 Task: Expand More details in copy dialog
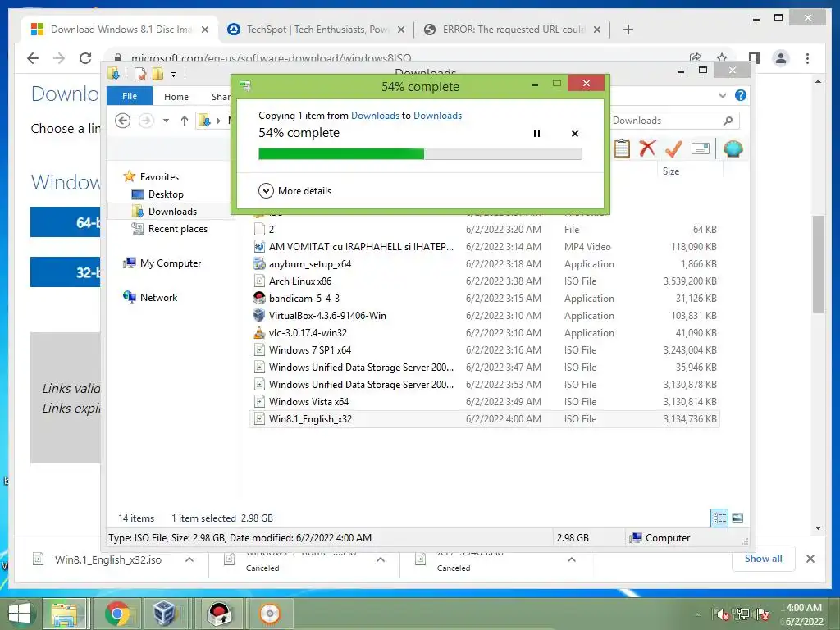click(295, 190)
